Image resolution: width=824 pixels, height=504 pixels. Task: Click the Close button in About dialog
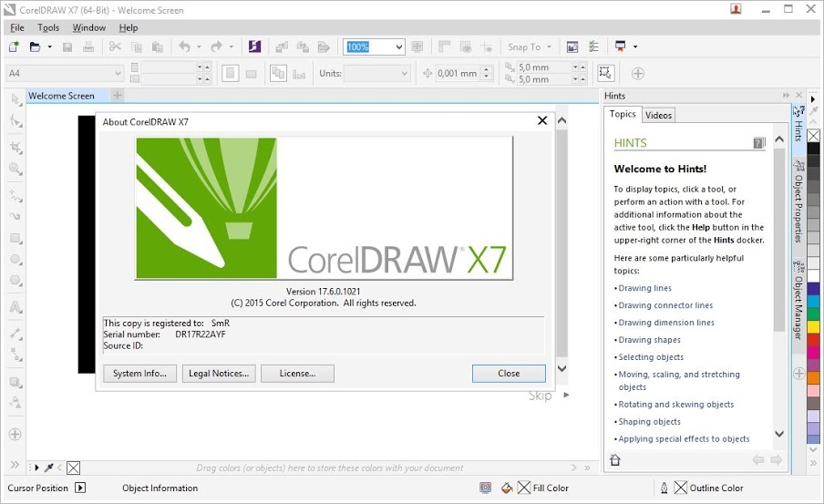(x=509, y=373)
